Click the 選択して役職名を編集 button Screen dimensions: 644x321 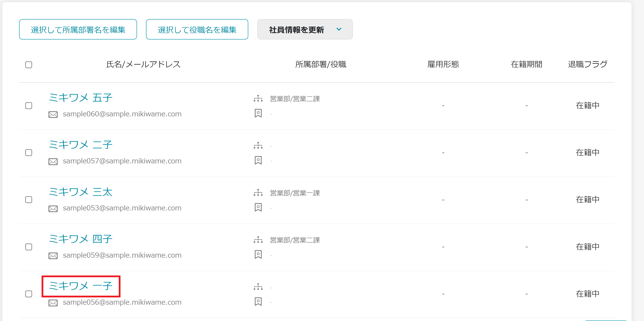coord(197,29)
